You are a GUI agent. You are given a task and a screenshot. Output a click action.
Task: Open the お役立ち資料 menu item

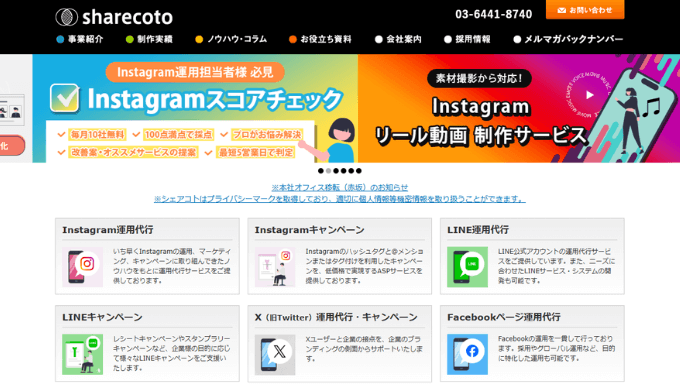click(x=320, y=39)
